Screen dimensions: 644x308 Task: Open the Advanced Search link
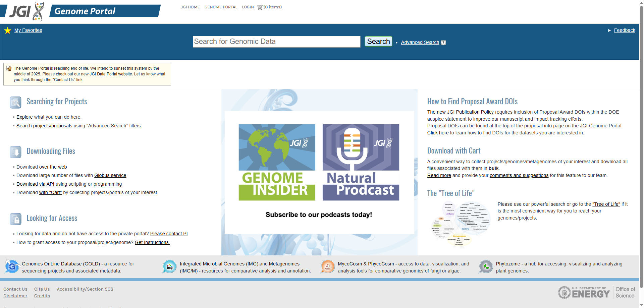click(x=420, y=42)
